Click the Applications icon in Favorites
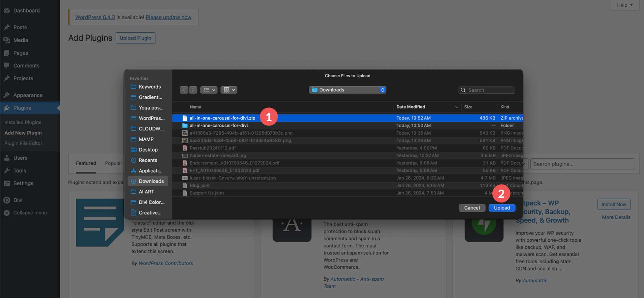644x298 pixels. point(133,170)
